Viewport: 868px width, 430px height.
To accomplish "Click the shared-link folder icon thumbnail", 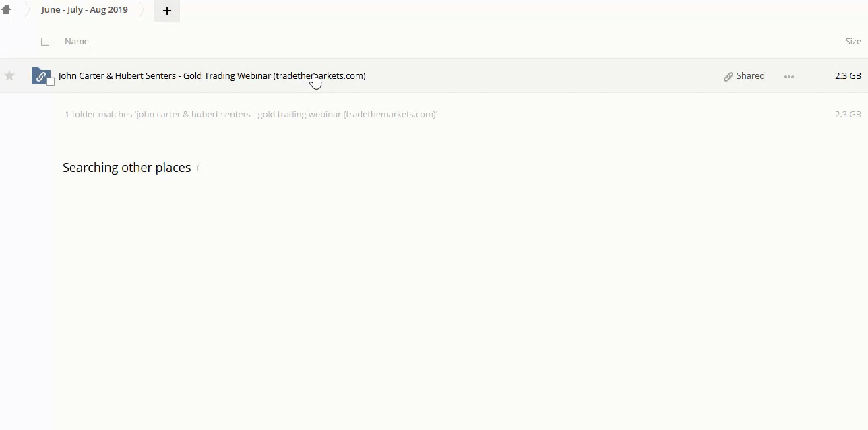I will [x=40, y=75].
